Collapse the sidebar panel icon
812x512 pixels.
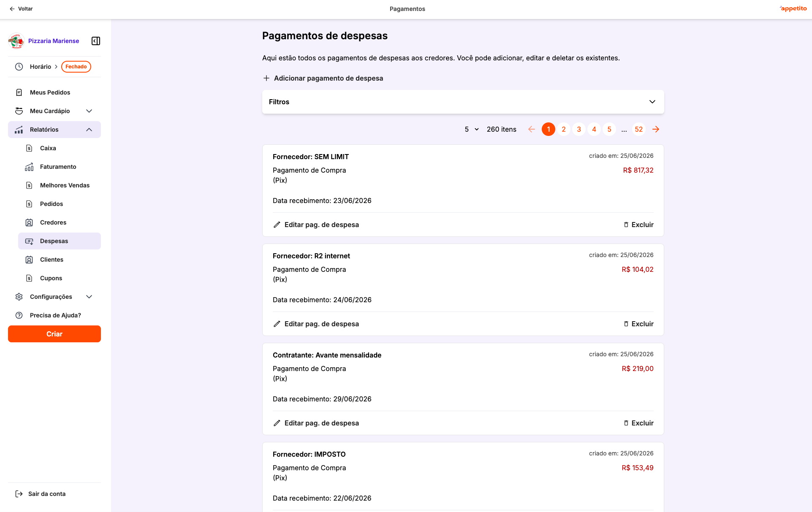click(x=96, y=41)
